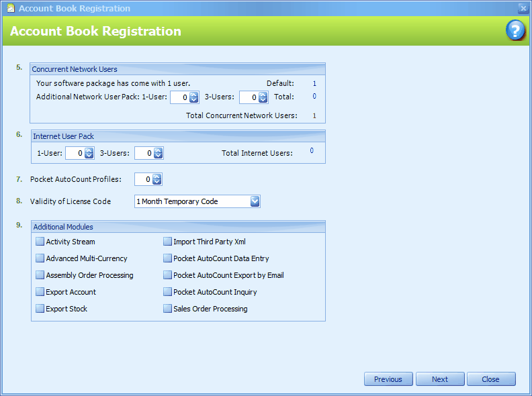
Task: Click the Network User Pack 1-User value box
Action: [180, 97]
